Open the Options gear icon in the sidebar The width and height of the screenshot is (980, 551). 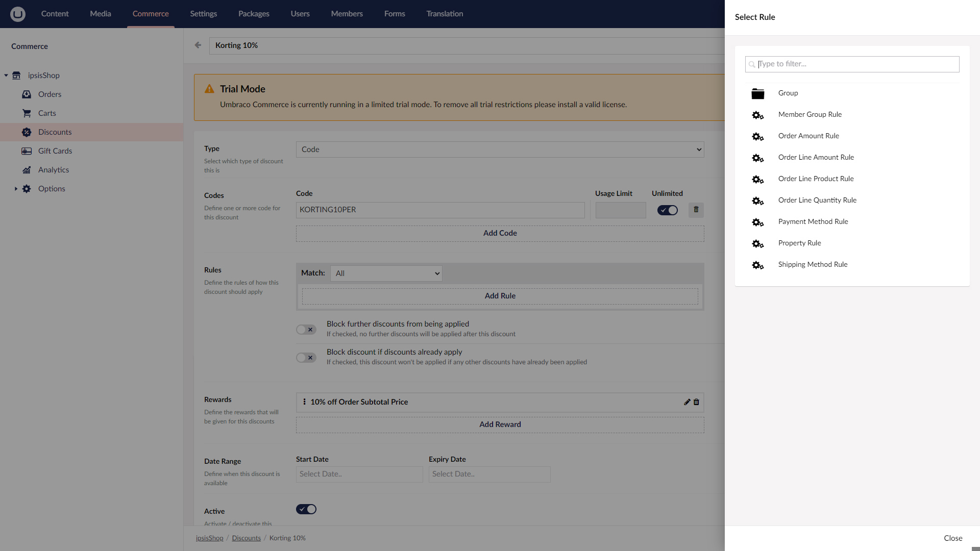(x=27, y=189)
